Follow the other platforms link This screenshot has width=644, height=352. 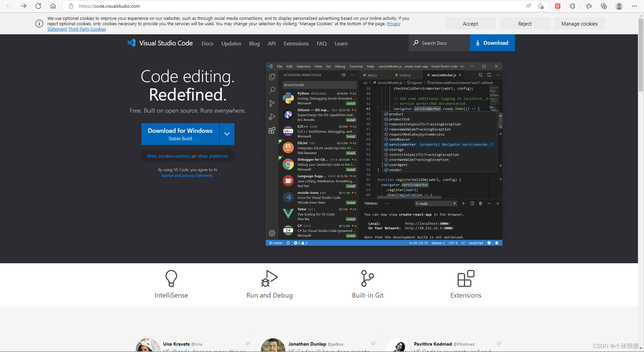coord(213,156)
